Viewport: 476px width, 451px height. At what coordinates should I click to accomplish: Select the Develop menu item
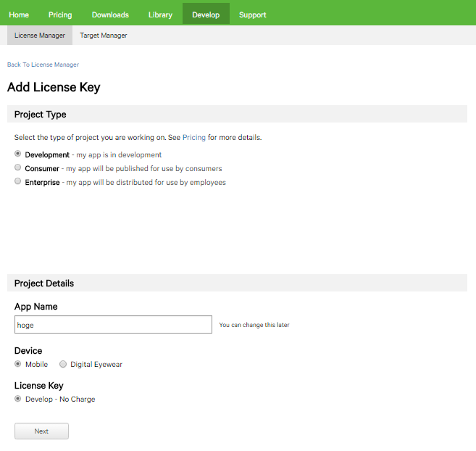[x=206, y=15]
